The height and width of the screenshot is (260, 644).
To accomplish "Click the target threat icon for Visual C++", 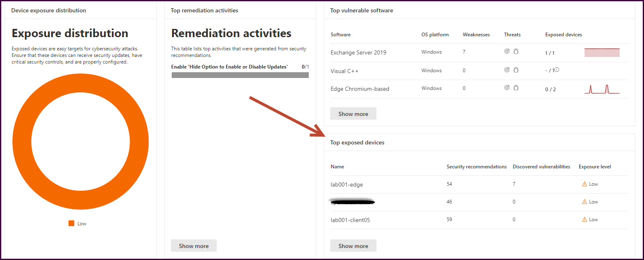I will (507, 70).
